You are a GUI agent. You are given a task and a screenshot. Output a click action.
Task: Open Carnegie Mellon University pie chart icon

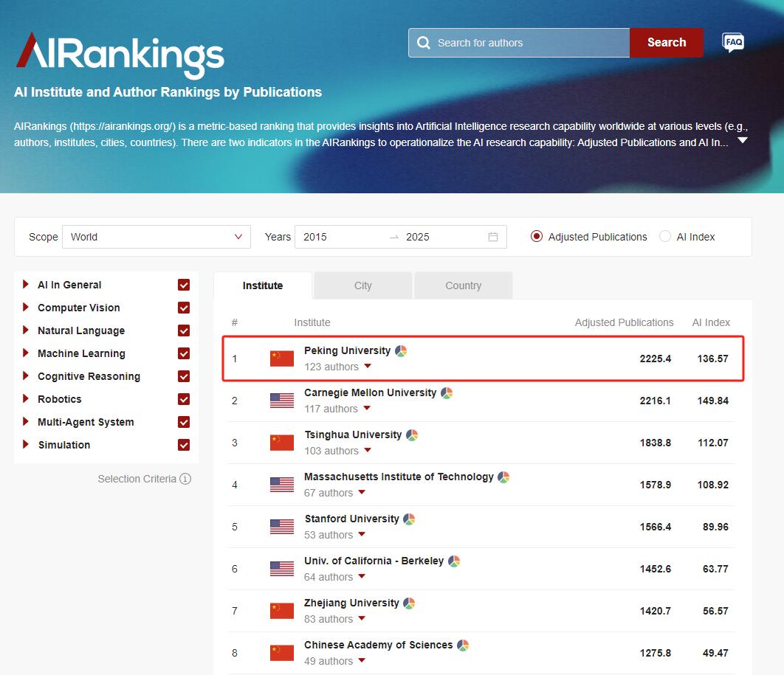[x=447, y=392]
